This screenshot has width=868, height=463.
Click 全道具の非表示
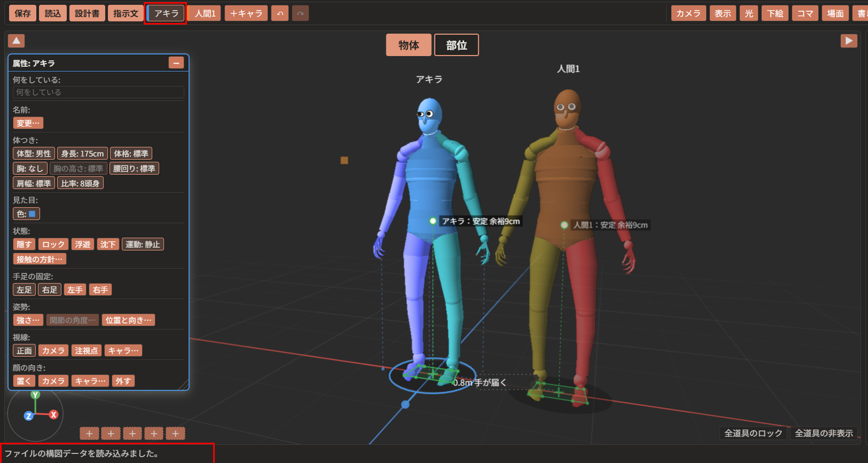[x=824, y=433]
